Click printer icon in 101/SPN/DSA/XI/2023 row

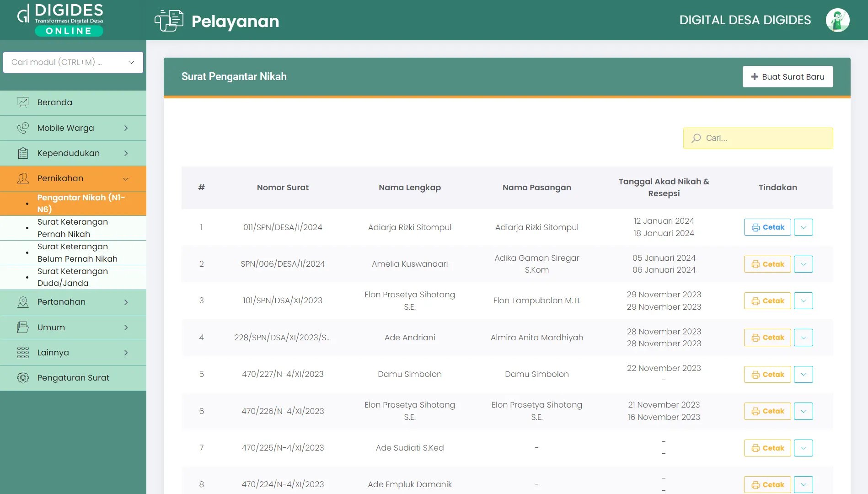pos(755,301)
